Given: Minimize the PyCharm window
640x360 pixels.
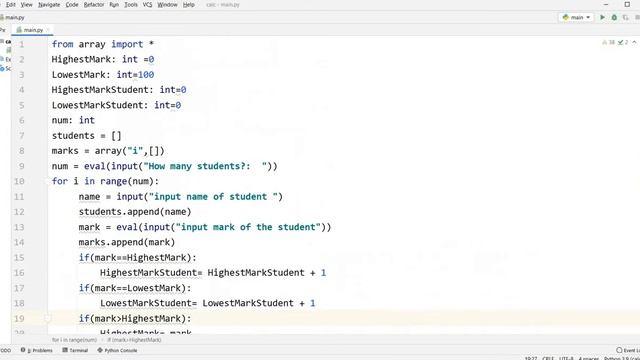Looking at the screenshot, I should click(606, 4).
